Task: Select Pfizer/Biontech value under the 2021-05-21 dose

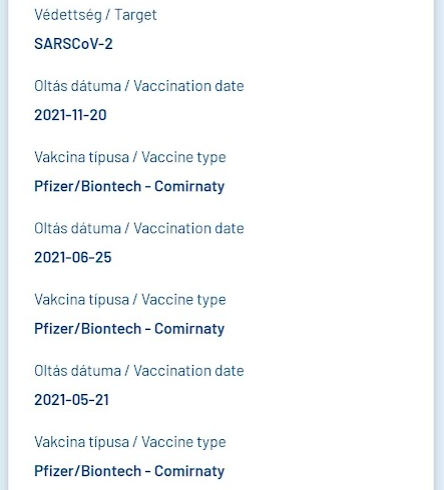Action: pos(129,471)
